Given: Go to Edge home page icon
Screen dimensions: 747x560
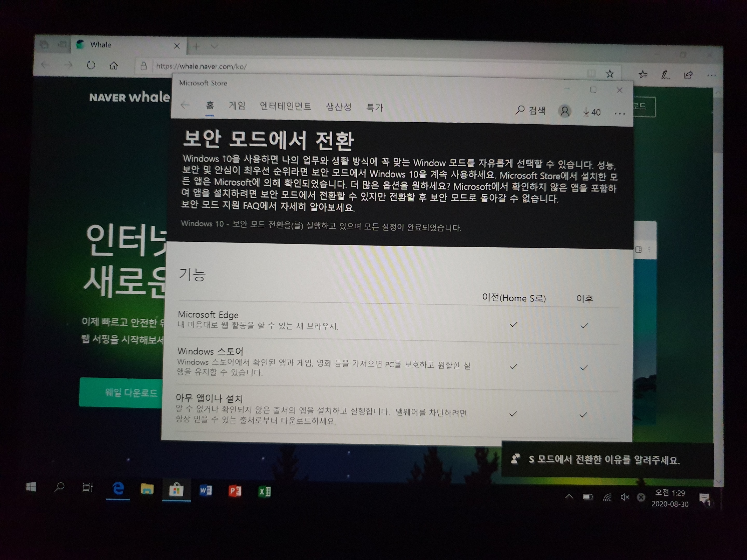Looking at the screenshot, I should tap(114, 66).
